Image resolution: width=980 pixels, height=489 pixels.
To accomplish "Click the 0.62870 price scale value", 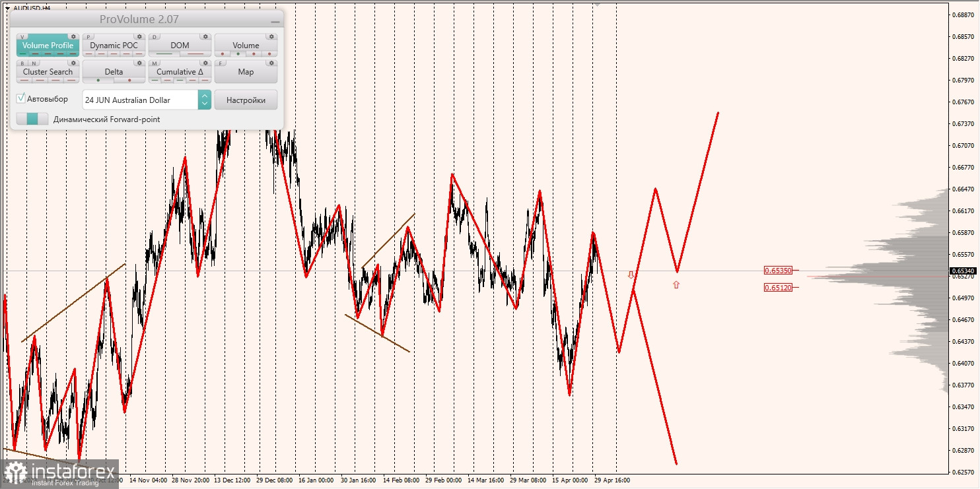I will 962,451.
